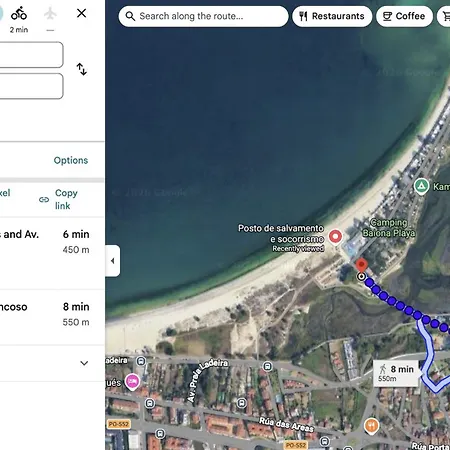The height and width of the screenshot is (450, 450).
Task: Click the groceries cart chip
Action: 444,16
